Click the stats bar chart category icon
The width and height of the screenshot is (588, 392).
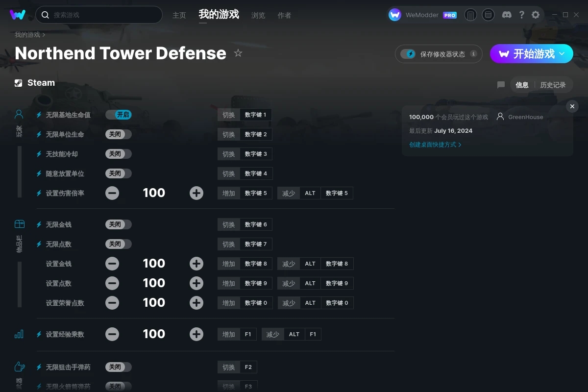(19, 334)
